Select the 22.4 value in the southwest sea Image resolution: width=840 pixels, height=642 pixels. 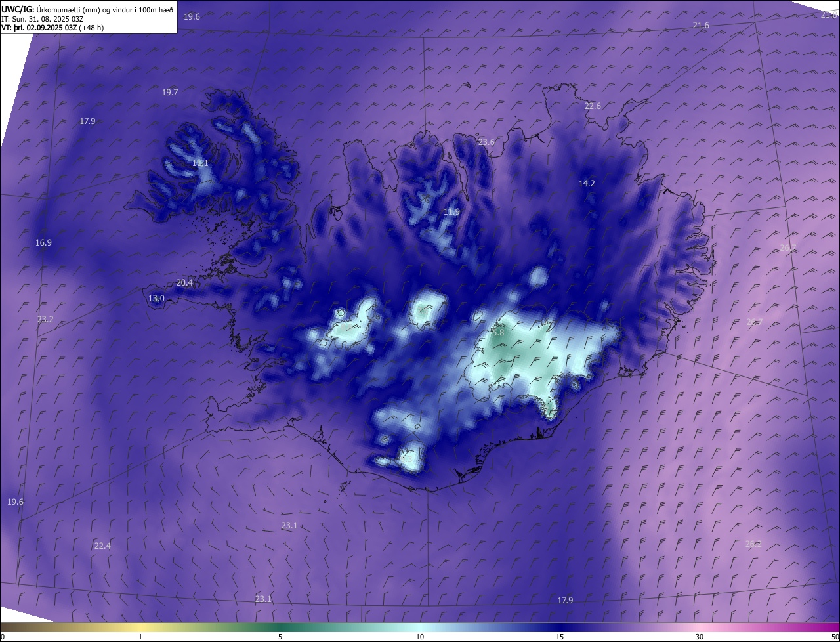102,546
